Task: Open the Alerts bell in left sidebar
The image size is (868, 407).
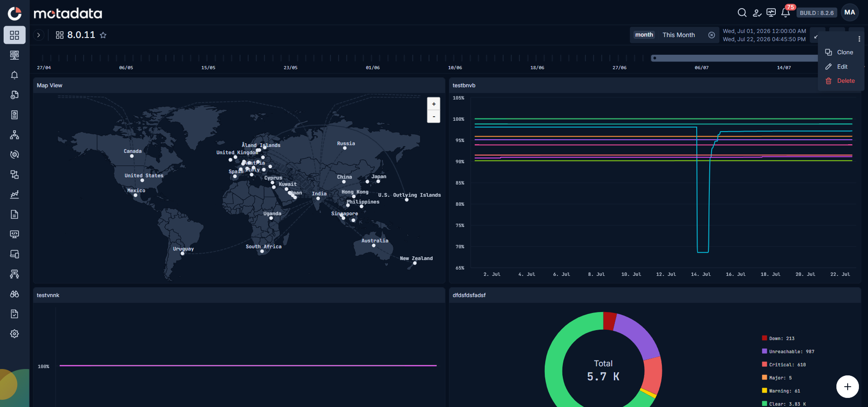Action: 14,75
